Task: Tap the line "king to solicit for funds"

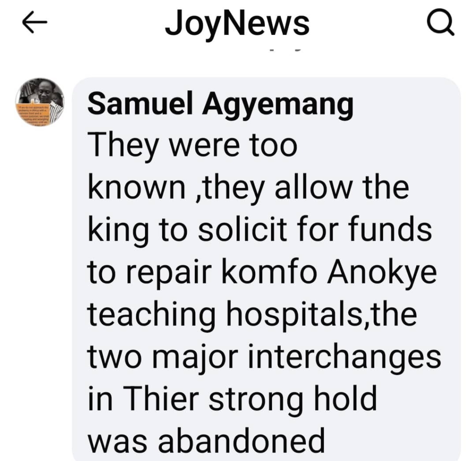Action: tap(260, 230)
